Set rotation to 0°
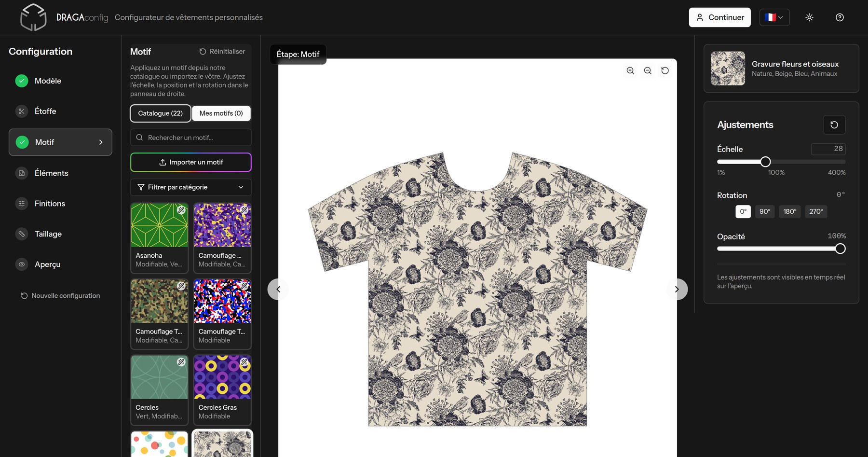 tap(743, 211)
